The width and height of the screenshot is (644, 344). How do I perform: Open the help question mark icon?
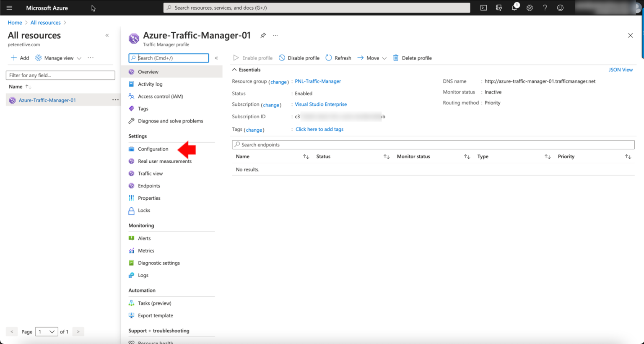(545, 7)
